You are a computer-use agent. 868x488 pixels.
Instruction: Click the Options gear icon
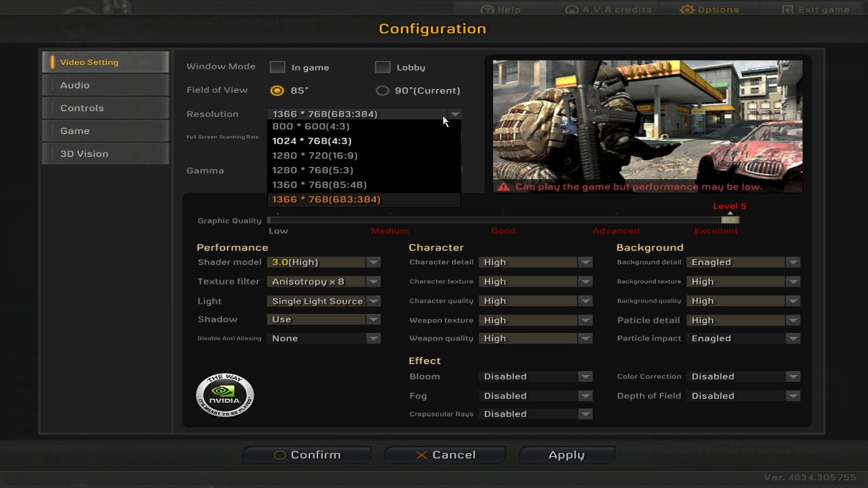(687, 10)
